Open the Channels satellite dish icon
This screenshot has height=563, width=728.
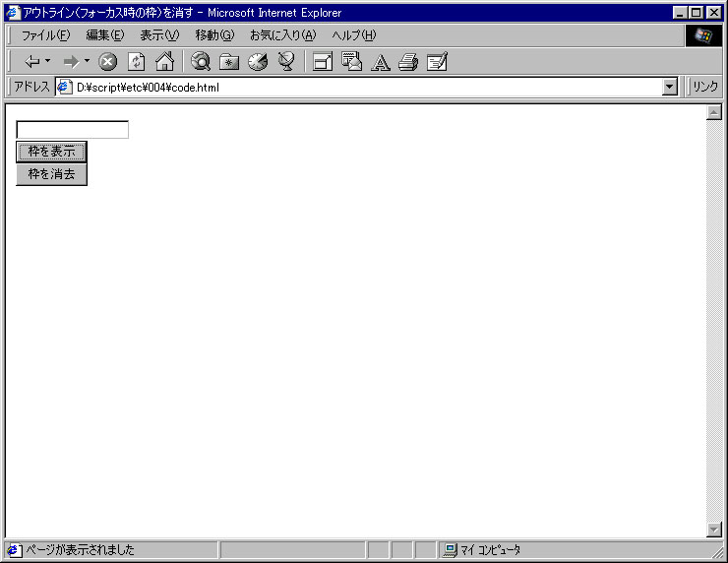(286, 61)
